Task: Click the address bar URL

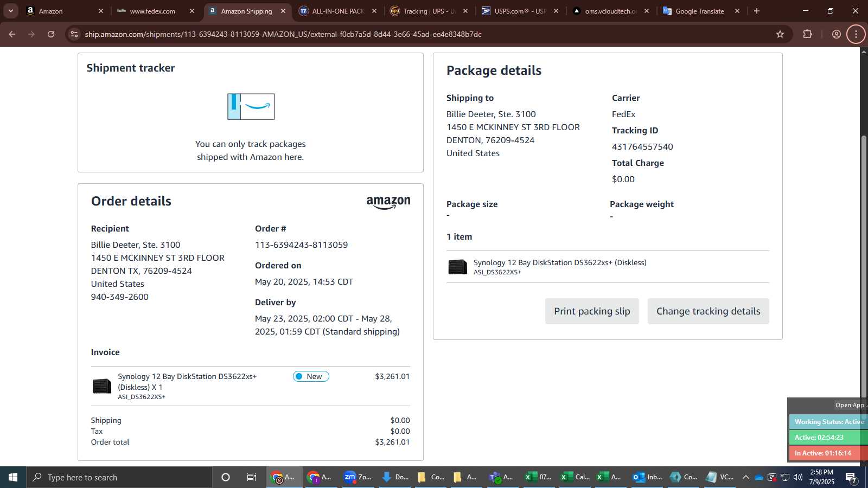Action: [283, 34]
